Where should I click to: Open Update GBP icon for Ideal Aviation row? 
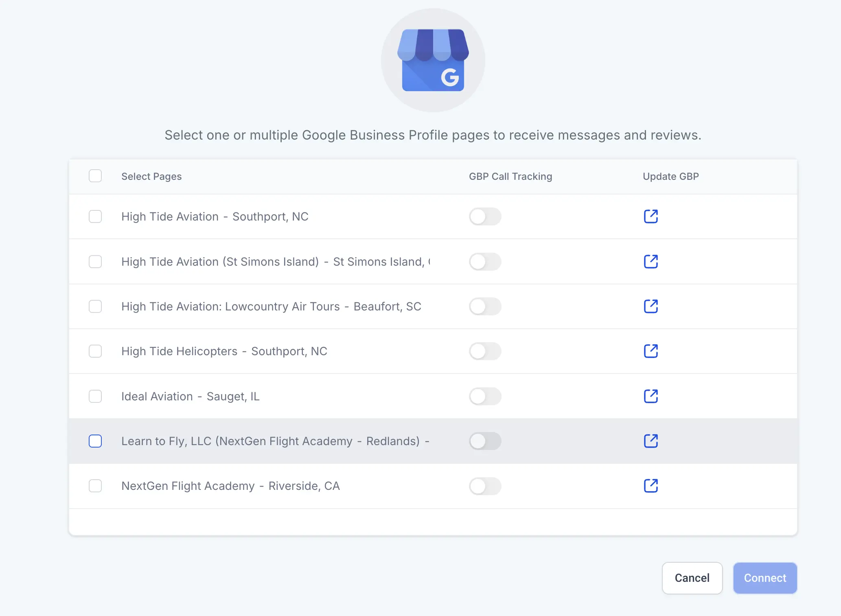651,396
